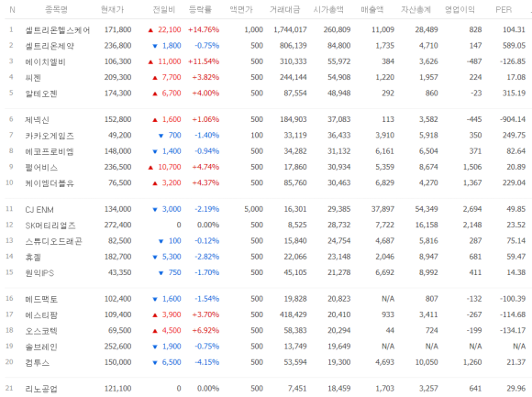Click the N rank column header
The height and width of the screenshot is (397, 532).
pos(12,10)
